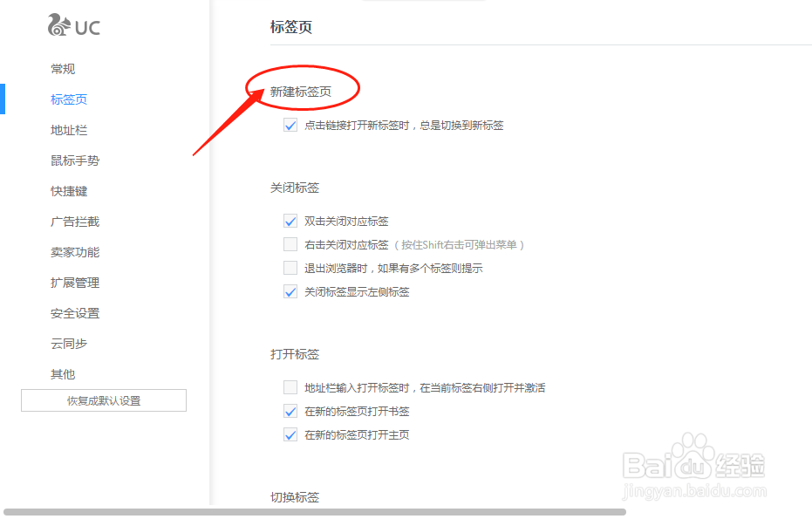The height and width of the screenshot is (519, 812).
Task: Disable switching to new tab when clicking links
Action: 290,125
